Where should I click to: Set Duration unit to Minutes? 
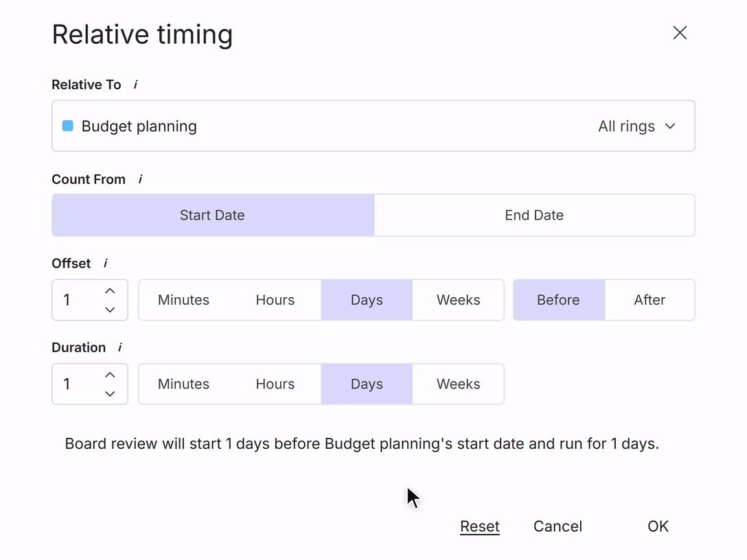click(x=183, y=384)
